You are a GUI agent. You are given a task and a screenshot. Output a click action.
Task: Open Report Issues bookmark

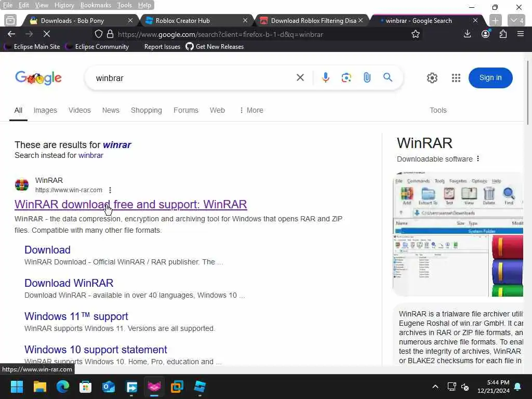click(162, 47)
